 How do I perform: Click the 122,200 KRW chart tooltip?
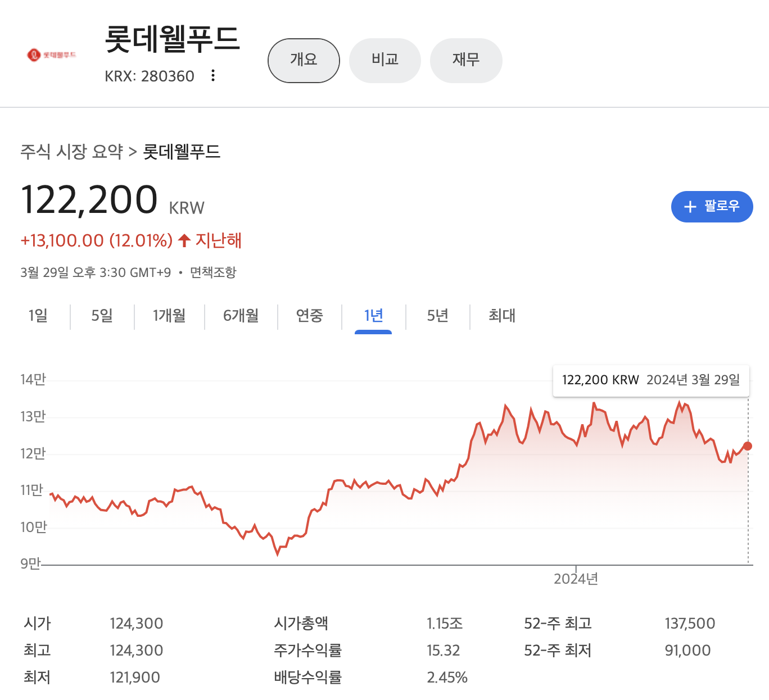(x=651, y=380)
